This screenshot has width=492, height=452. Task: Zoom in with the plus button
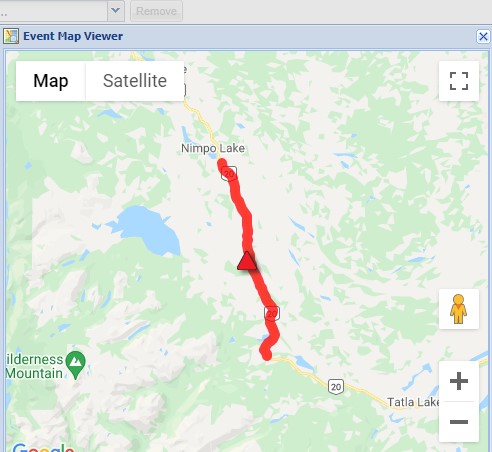459,381
